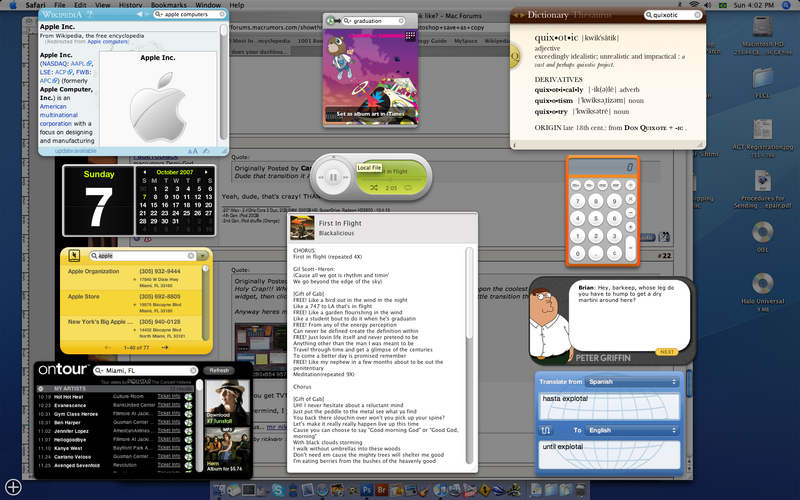This screenshot has height=500, width=800.
Task: Open the History menu in menu bar
Action: (131, 5)
